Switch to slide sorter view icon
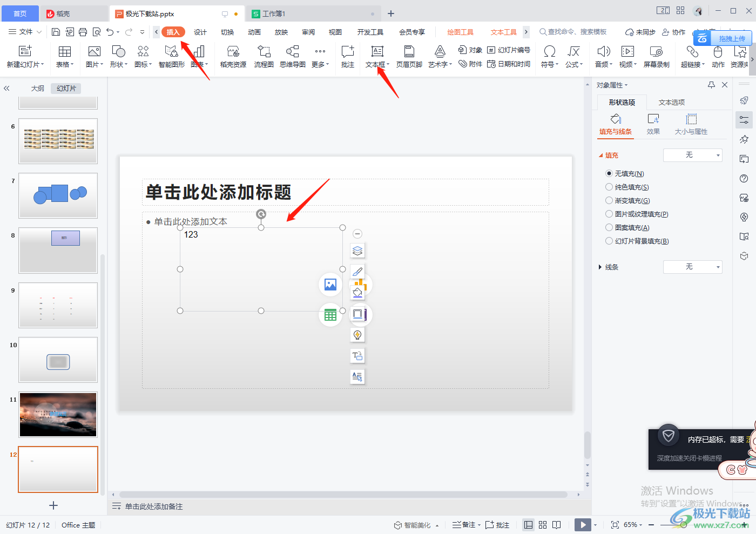The width and height of the screenshot is (756, 534). [x=543, y=525]
